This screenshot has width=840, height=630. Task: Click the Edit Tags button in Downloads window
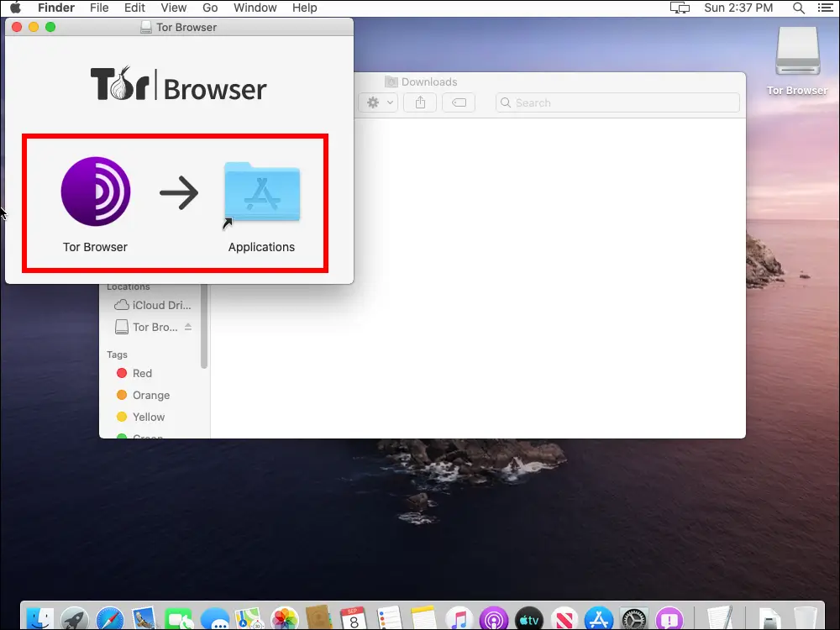click(459, 102)
